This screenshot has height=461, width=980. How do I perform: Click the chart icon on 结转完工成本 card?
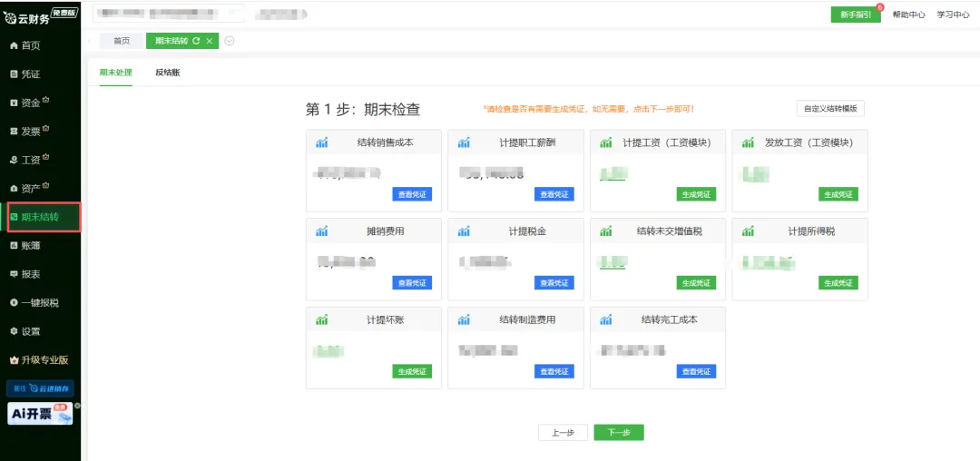[606, 320]
